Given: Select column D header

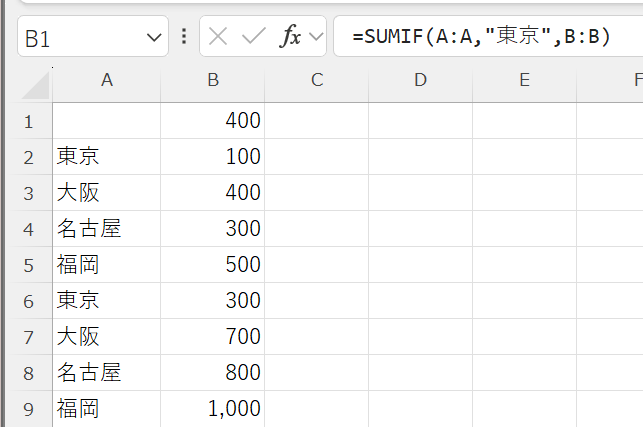Looking at the screenshot, I should (420, 80).
